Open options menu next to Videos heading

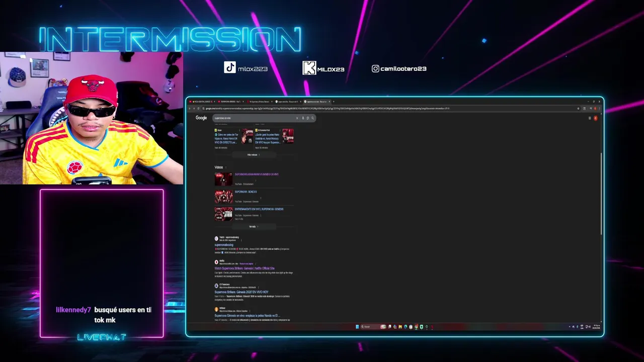[x=225, y=167]
